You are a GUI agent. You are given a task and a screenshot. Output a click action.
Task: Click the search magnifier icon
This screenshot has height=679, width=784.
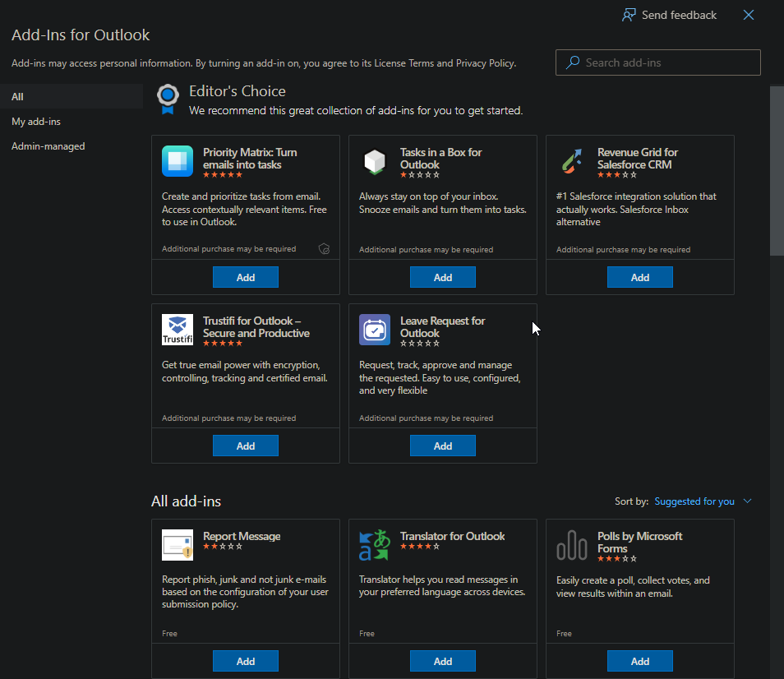pyautogui.click(x=572, y=62)
